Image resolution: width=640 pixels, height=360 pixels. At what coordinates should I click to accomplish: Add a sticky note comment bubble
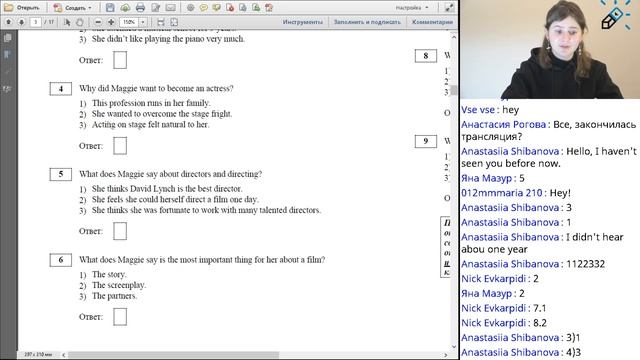(x=203, y=7)
